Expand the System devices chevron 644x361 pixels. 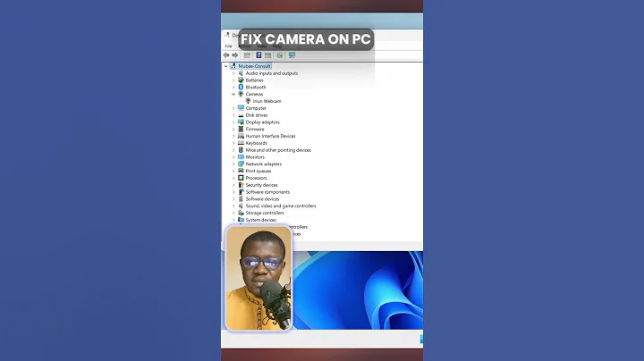(233, 220)
